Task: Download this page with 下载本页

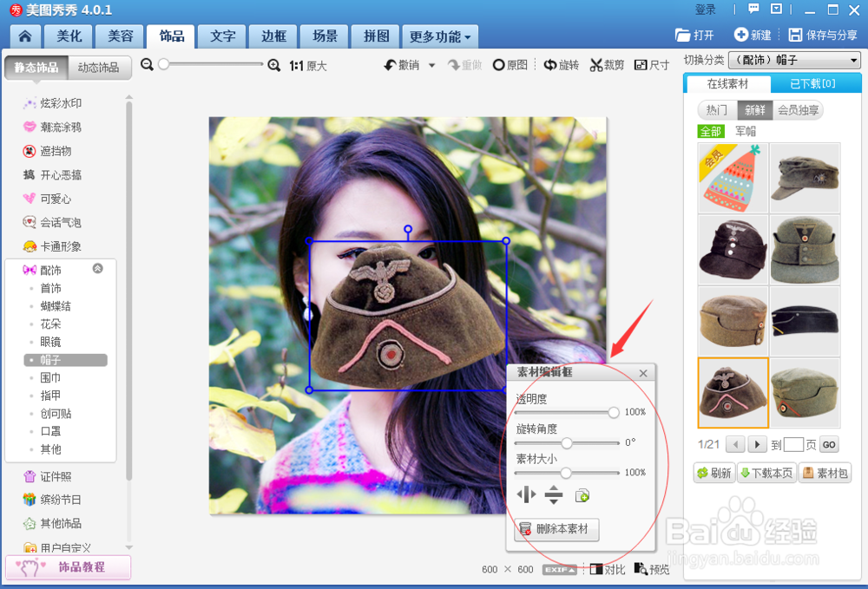Action: (x=766, y=473)
